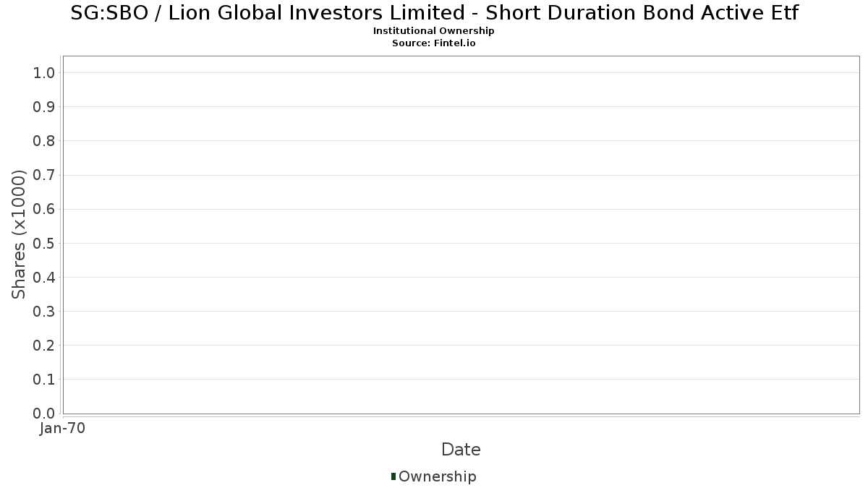The image size is (868, 488).
Task: Click the 0.2 y-axis tick label
Action: click(44, 346)
